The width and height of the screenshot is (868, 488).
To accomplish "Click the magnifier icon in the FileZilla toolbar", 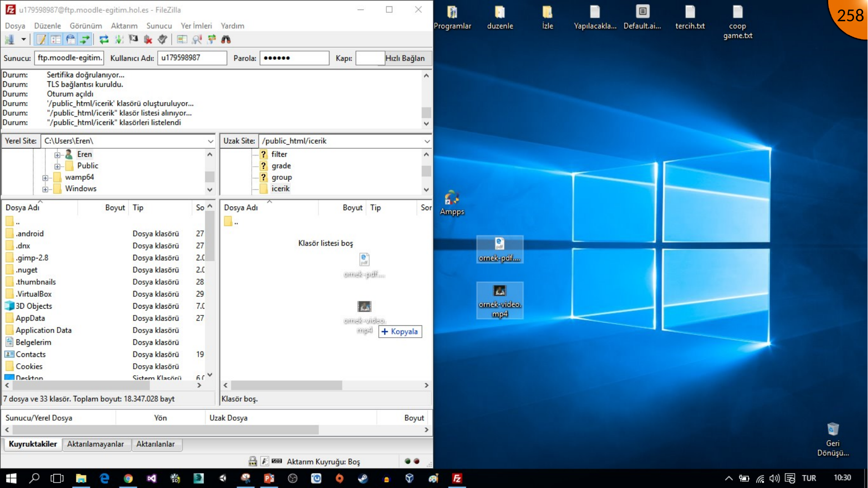I will 197,39.
